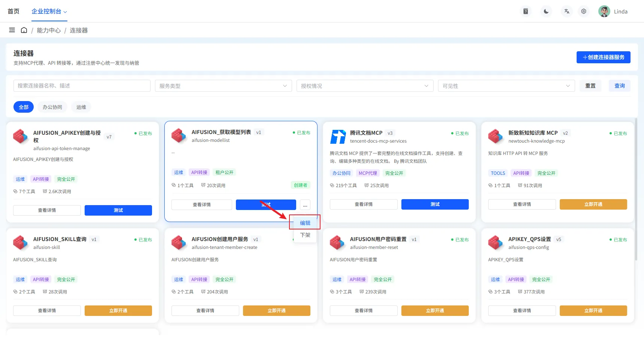Expand the 授权情况 dropdown
This screenshot has height=341, width=644.
tap(365, 86)
